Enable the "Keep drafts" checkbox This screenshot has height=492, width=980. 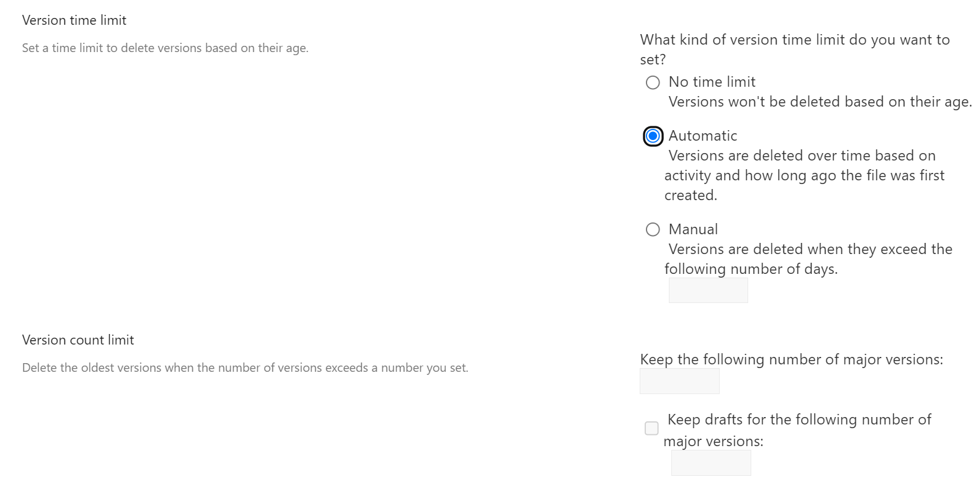[x=651, y=428]
